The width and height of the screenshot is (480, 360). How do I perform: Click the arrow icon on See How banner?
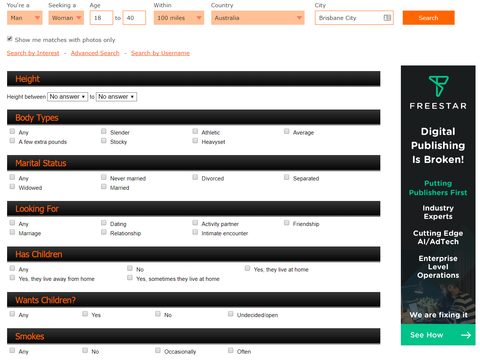466,335
